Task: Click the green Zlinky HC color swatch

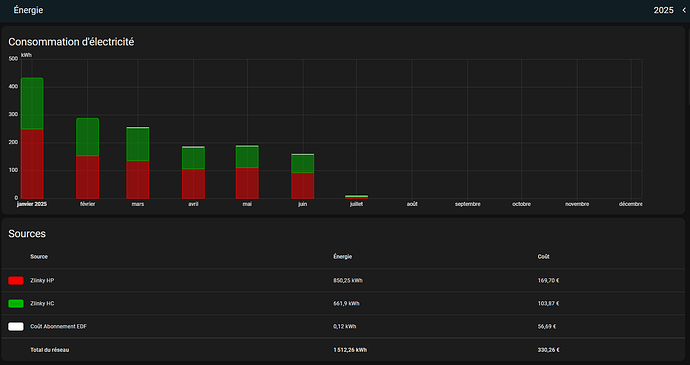Action: pyautogui.click(x=16, y=303)
